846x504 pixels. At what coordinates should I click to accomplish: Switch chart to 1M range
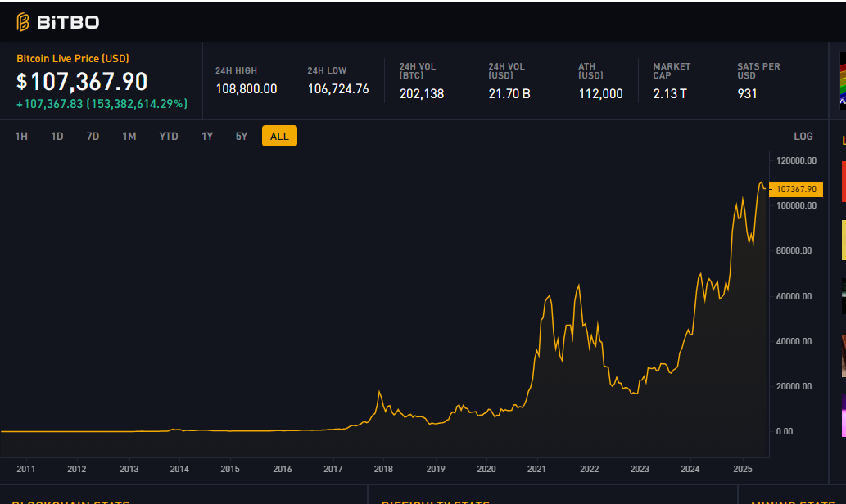[129, 137]
